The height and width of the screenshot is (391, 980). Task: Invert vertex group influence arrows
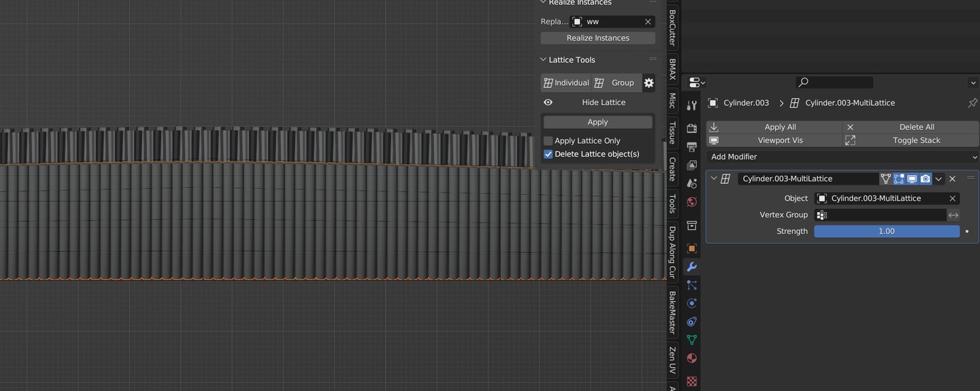pyautogui.click(x=953, y=215)
